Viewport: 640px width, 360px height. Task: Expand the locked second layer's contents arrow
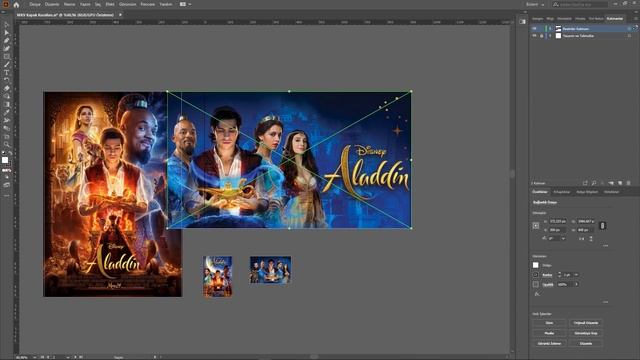pyautogui.click(x=550, y=36)
